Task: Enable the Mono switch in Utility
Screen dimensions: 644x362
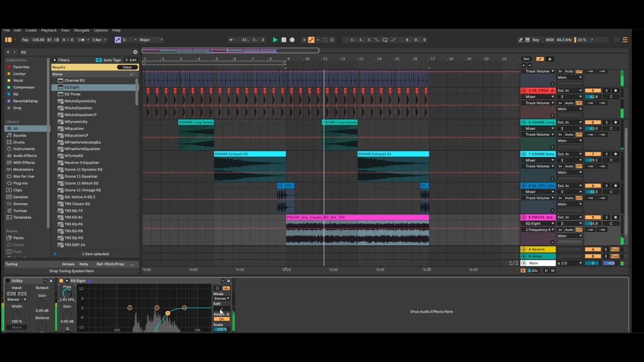Action: click(17, 327)
